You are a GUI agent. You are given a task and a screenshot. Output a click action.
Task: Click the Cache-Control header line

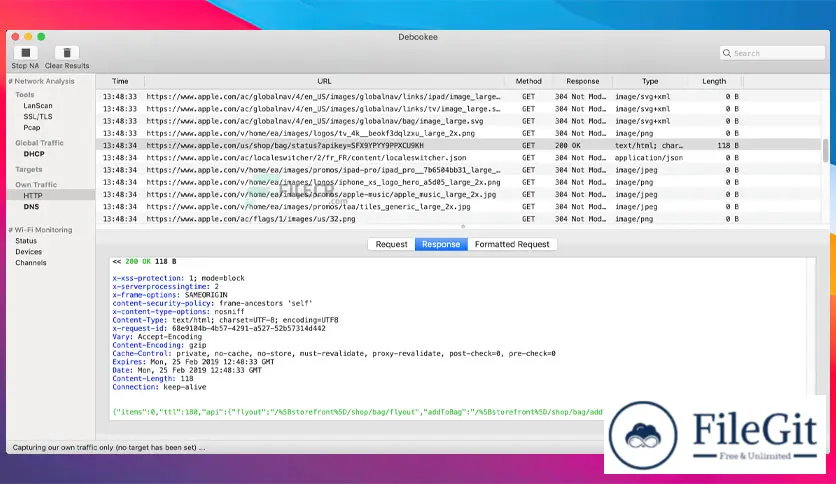click(x=334, y=353)
